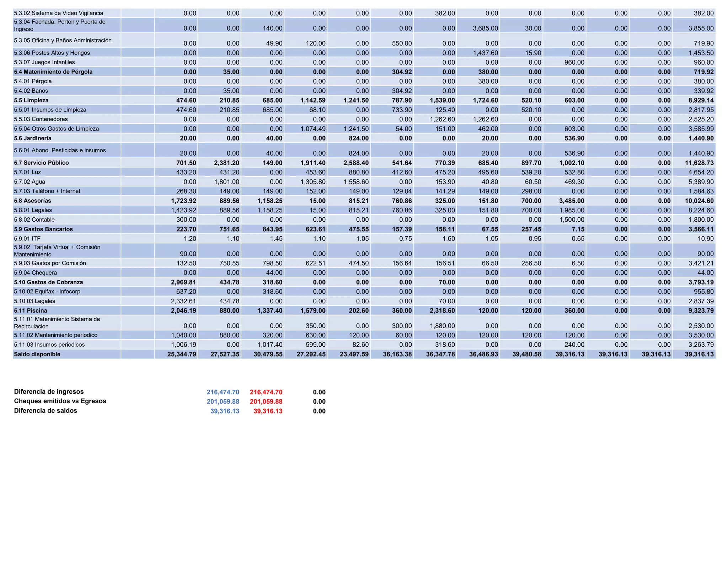Select the '5.5.03 Contenedores' row label
Viewport: 728px width, 562px height.
point(41,119)
